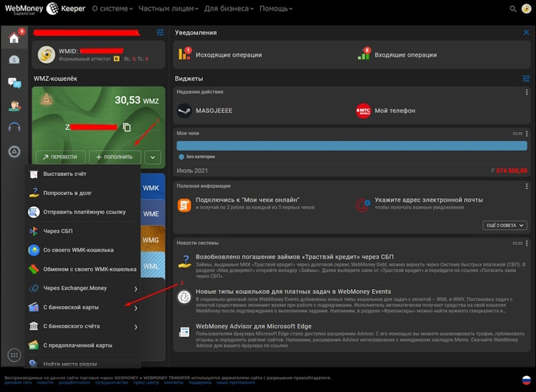
Task: Click the 274 500,00 ruble amount
Action: coord(509,171)
